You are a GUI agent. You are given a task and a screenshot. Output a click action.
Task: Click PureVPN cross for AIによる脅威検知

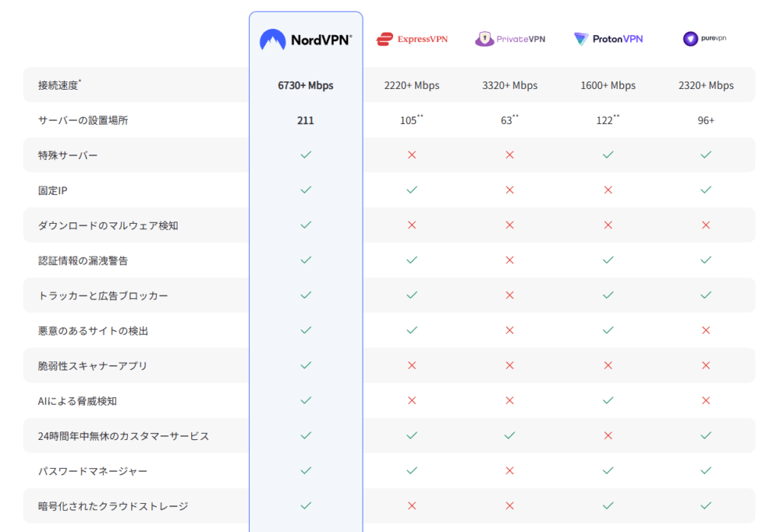(706, 400)
